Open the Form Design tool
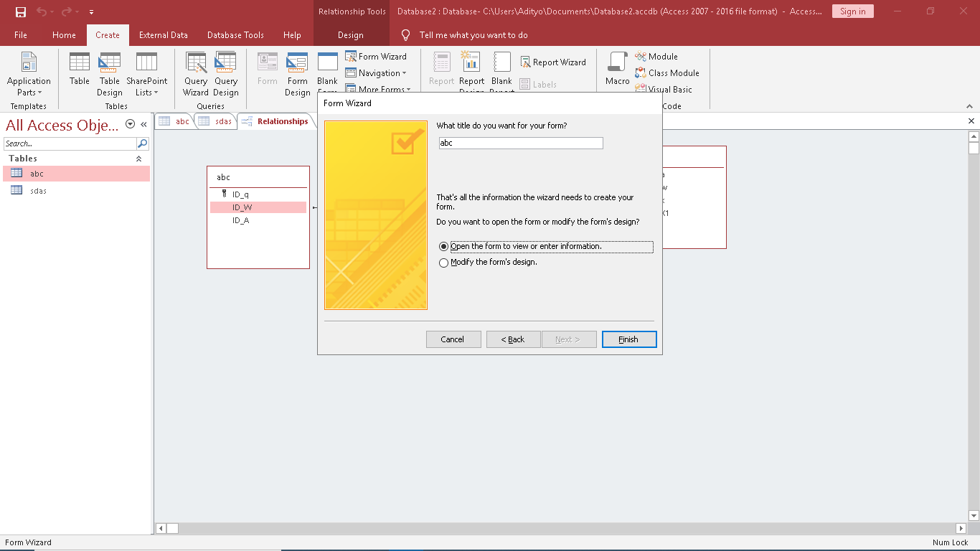This screenshot has width=980, height=551. [x=297, y=74]
